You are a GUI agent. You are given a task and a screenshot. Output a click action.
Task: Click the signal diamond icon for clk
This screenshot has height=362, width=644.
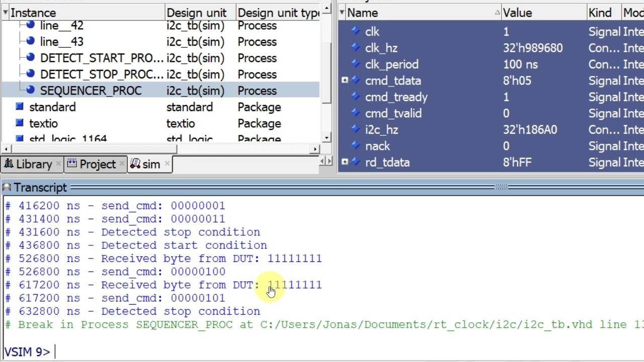(356, 31)
